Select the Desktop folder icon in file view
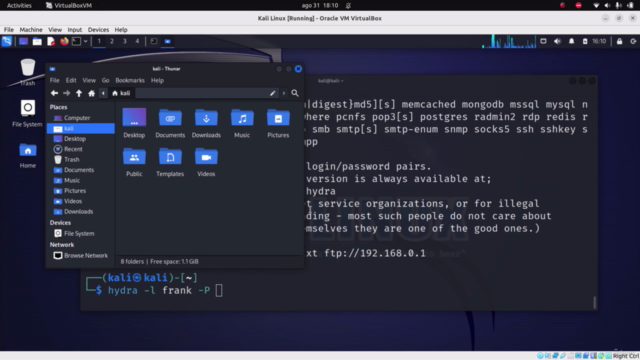 [x=134, y=123]
